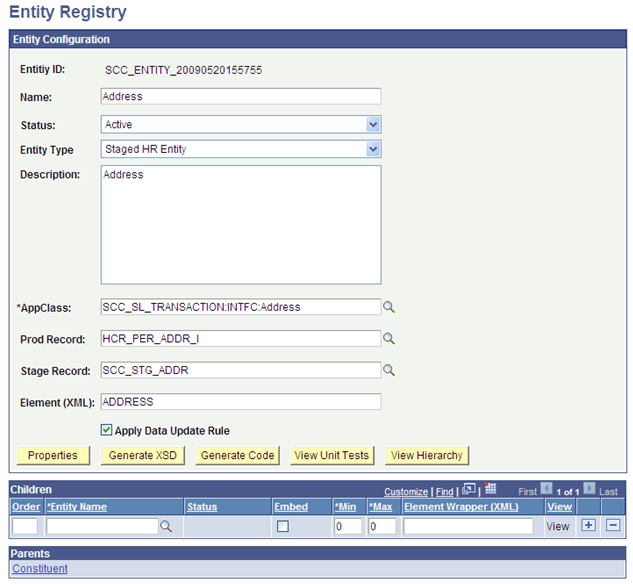Open View Unit Tests

click(x=332, y=455)
